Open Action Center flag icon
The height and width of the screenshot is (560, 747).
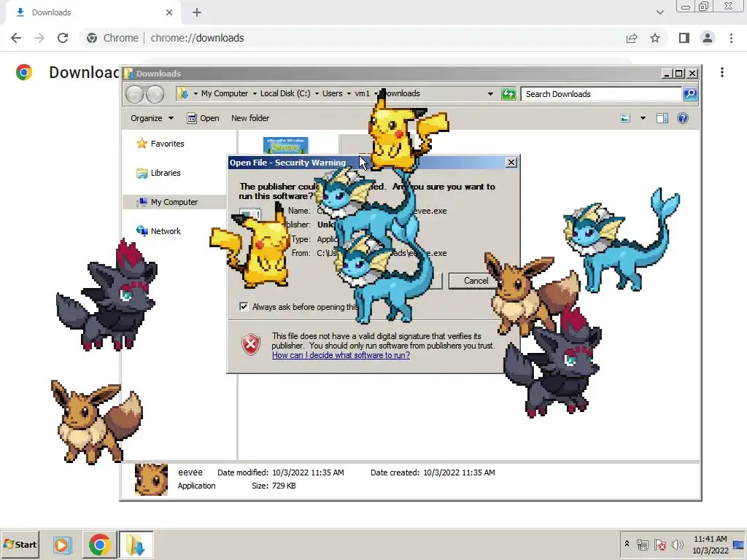(x=660, y=544)
